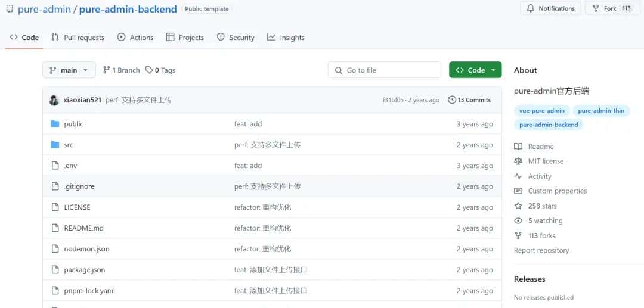Click the magnifier icon in Go to file
Viewport: 644px width, 308px height.
tap(339, 70)
